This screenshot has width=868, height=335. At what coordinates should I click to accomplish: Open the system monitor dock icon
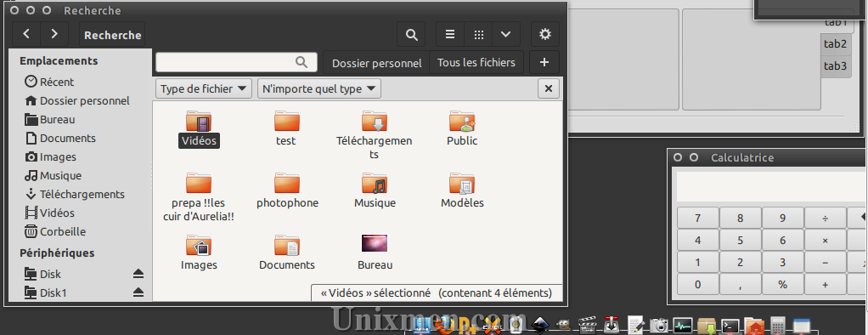[683, 325]
